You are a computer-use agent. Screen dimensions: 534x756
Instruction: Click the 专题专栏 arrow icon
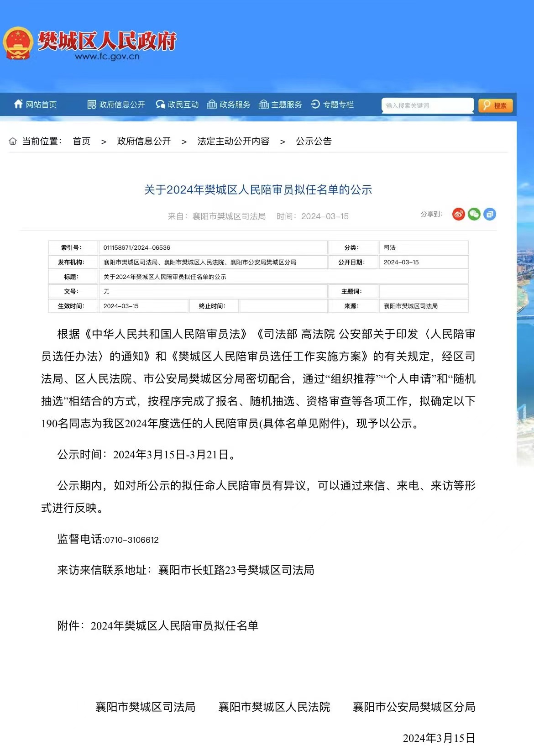point(315,105)
